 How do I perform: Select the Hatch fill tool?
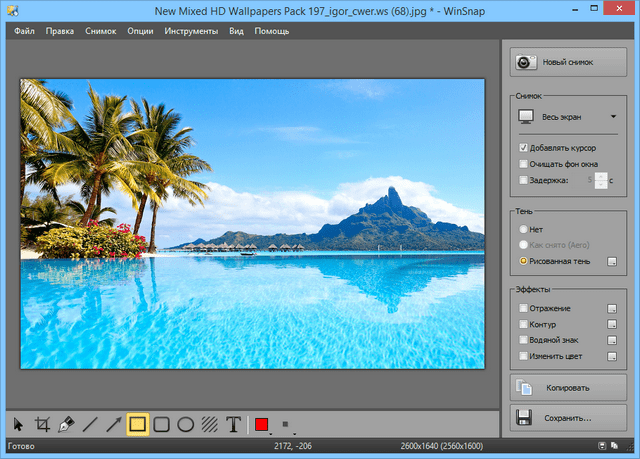coord(209,424)
